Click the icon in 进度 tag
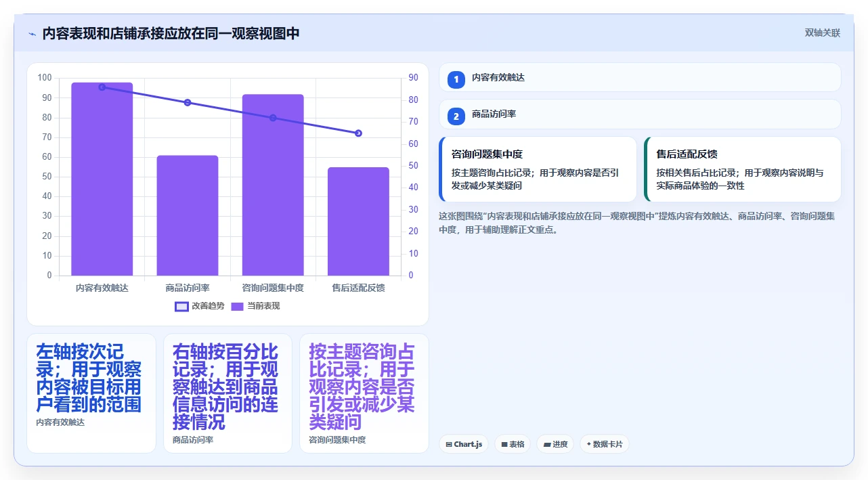This screenshot has width=868, height=480. pos(546,445)
